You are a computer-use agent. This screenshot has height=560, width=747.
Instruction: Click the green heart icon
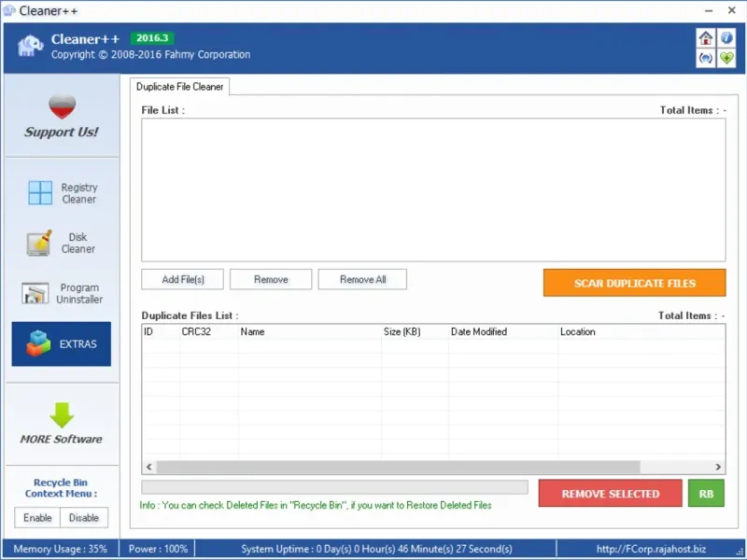click(x=726, y=58)
